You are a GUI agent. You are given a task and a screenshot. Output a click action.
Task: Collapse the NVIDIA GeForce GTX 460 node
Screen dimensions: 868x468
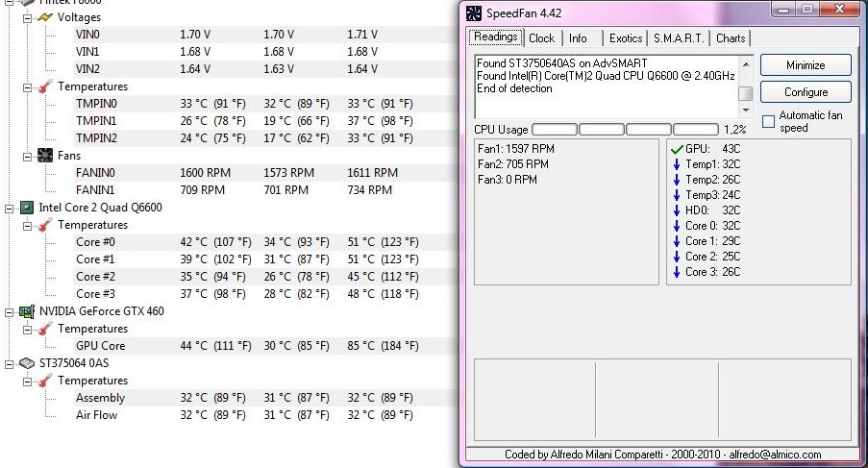(x=9, y=312)
